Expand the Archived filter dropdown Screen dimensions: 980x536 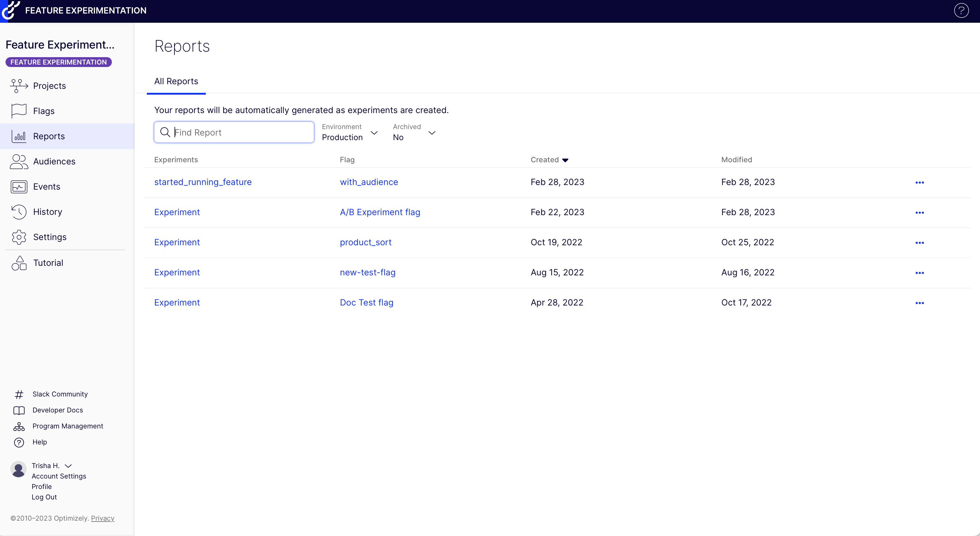(x=414, y=132)
